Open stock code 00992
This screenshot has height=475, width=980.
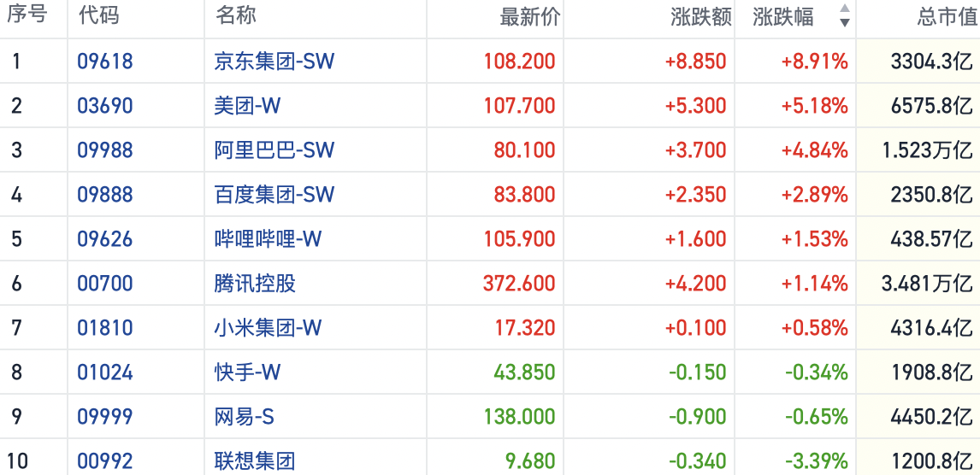click(105, 462)
